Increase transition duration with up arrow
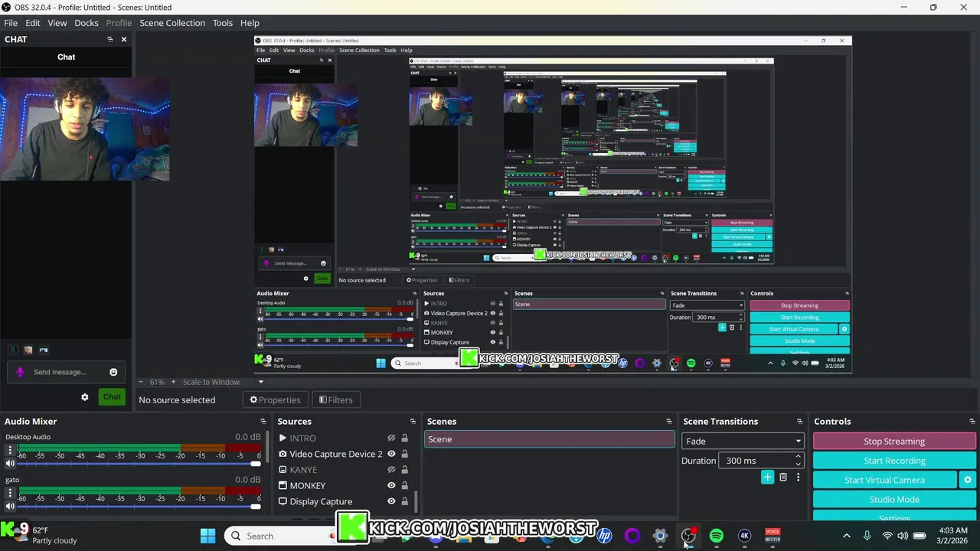 [x=798, y=457]
